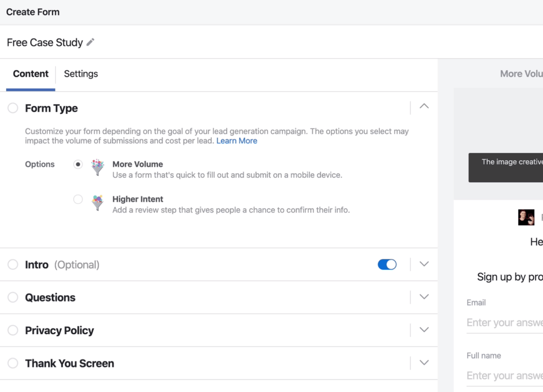Open the Content tab

pyautogui.click(x=31, y=74)
